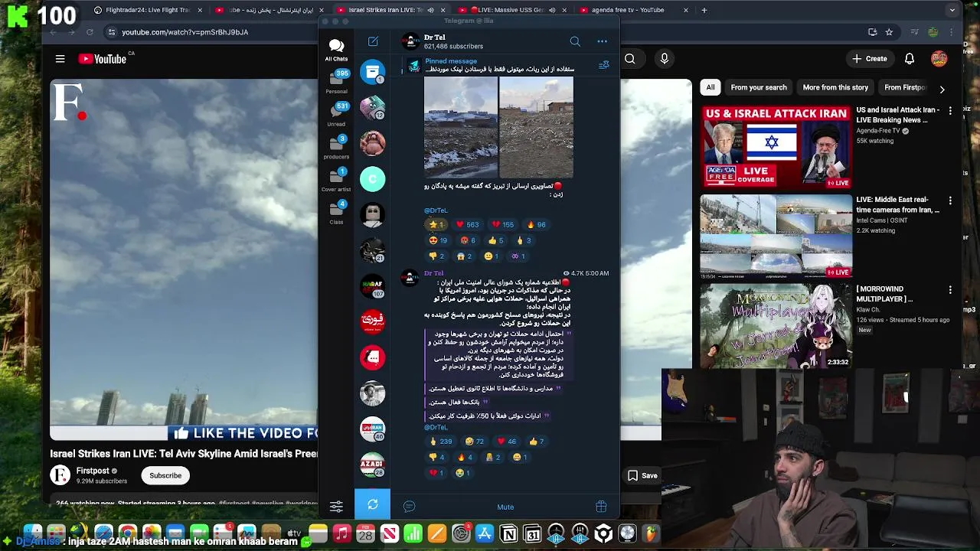Select More from this story chip

coord(835,87)
